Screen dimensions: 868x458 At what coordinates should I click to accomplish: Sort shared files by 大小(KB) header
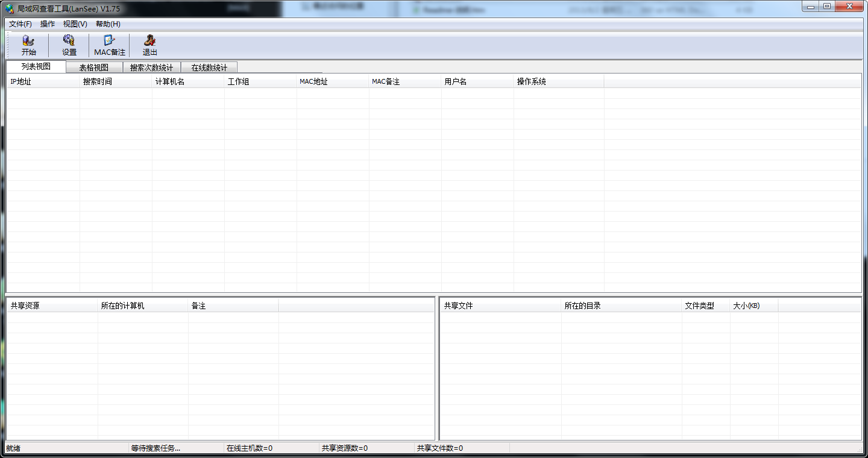pyautogui.click(x=753, y=306)
